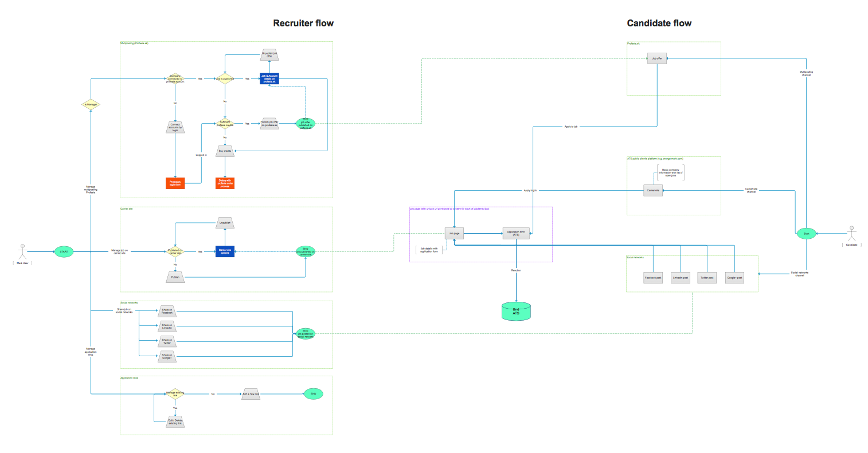Screen dimensions: 868x453
Task: Click 'Share job on social networks' label
Action: 124,310
